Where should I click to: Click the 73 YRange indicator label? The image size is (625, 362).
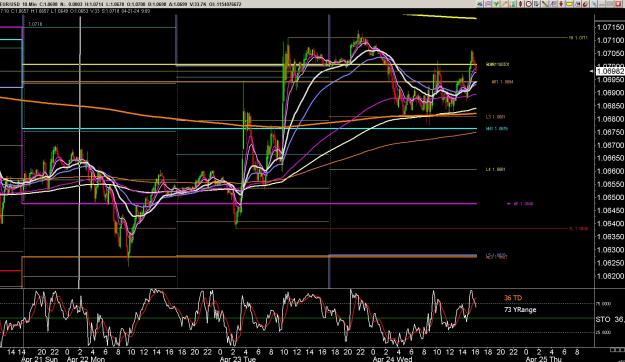pyautogui.click(x=520, y=309)
